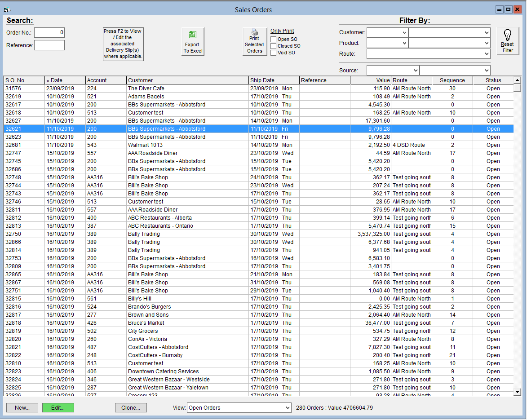Select order 32747 AAA Roadside Diner
This screenshot has width=527, height=420.
click(x=259, y=153)
